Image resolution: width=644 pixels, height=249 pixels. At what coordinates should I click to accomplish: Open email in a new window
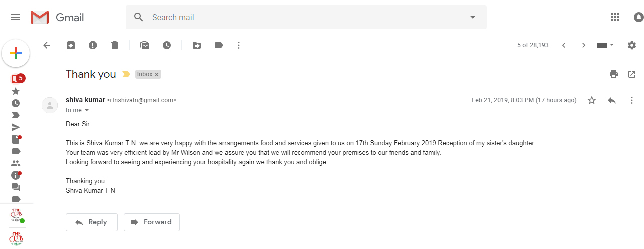(632, 74)
